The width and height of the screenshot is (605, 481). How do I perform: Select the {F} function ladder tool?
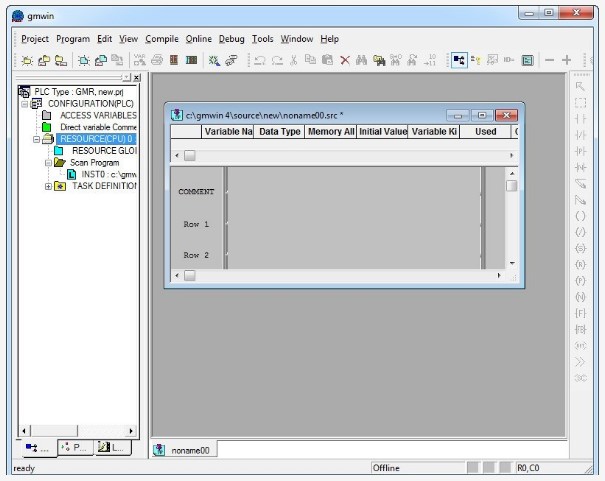pos(580,312)
